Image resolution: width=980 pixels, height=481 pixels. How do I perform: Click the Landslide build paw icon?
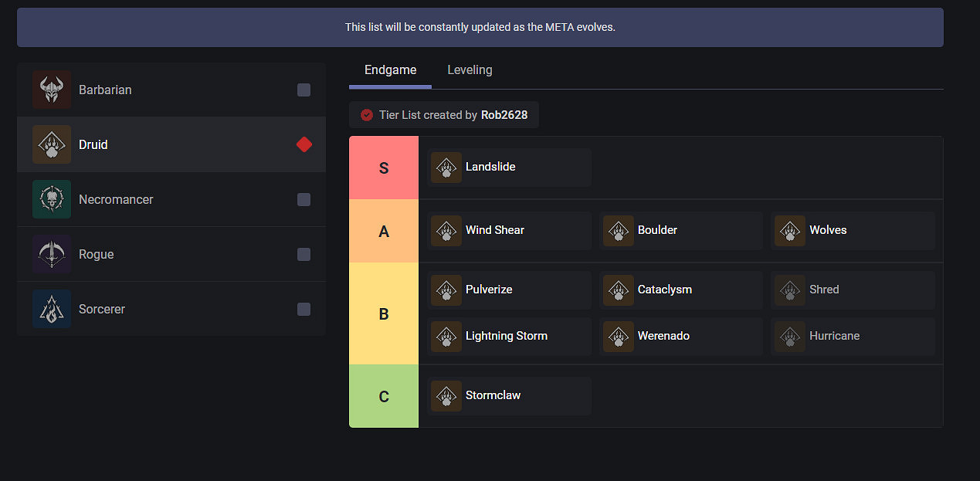click(x=446, y=168)
